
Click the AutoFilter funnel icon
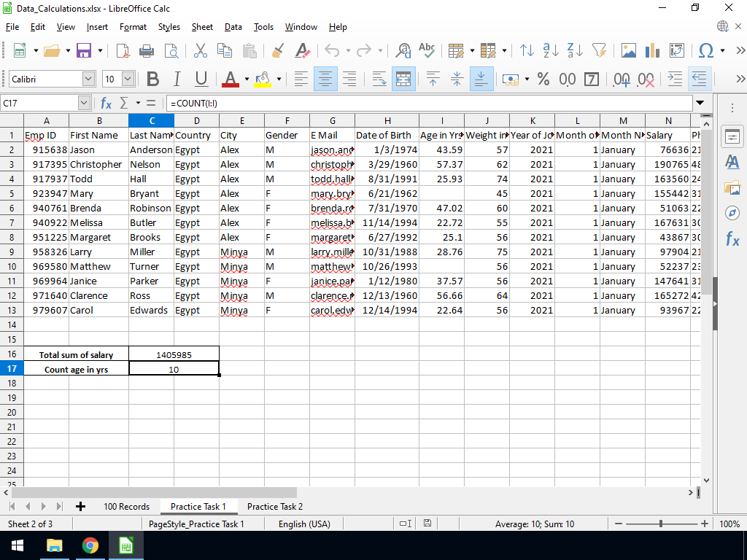[x=600, y=50]
